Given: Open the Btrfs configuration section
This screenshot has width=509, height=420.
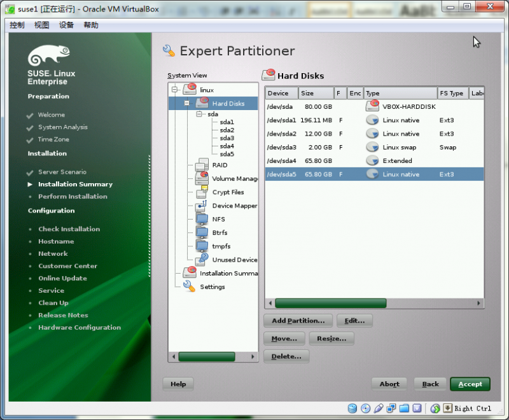Looking at the screenshot, I should 220,233.
